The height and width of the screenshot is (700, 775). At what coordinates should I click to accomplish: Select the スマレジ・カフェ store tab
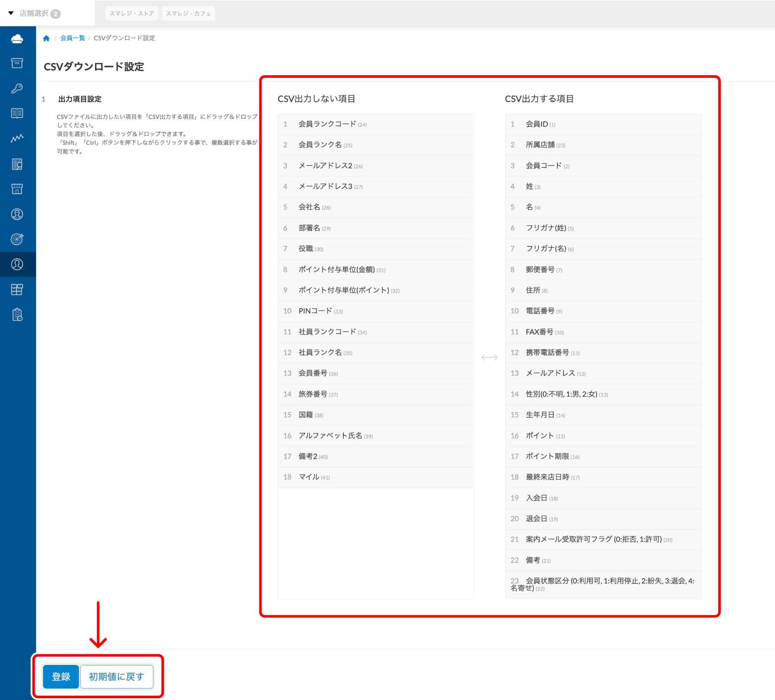(x=188, y=13)
